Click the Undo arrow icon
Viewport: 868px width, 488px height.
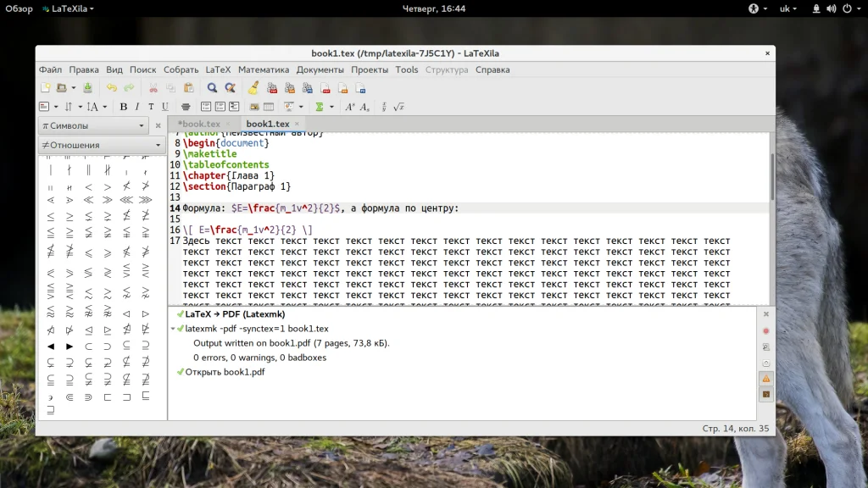(111, 87)
